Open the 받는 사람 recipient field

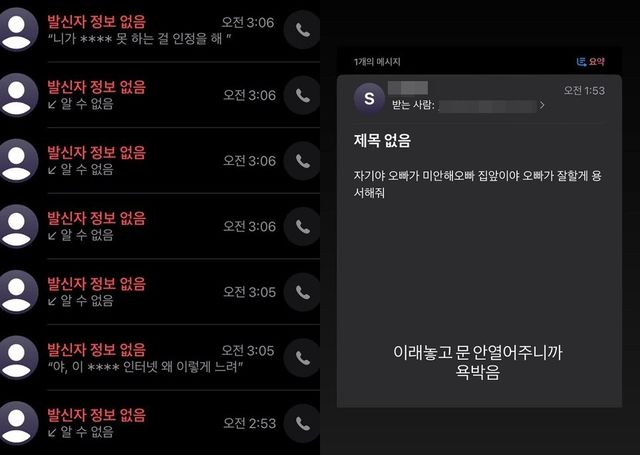coord(468,106)
